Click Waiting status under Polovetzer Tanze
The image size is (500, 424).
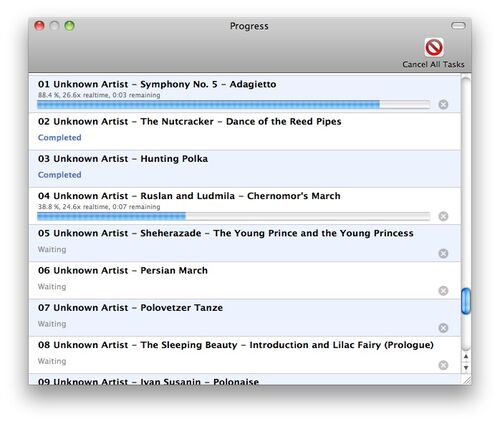coord(52,324)
